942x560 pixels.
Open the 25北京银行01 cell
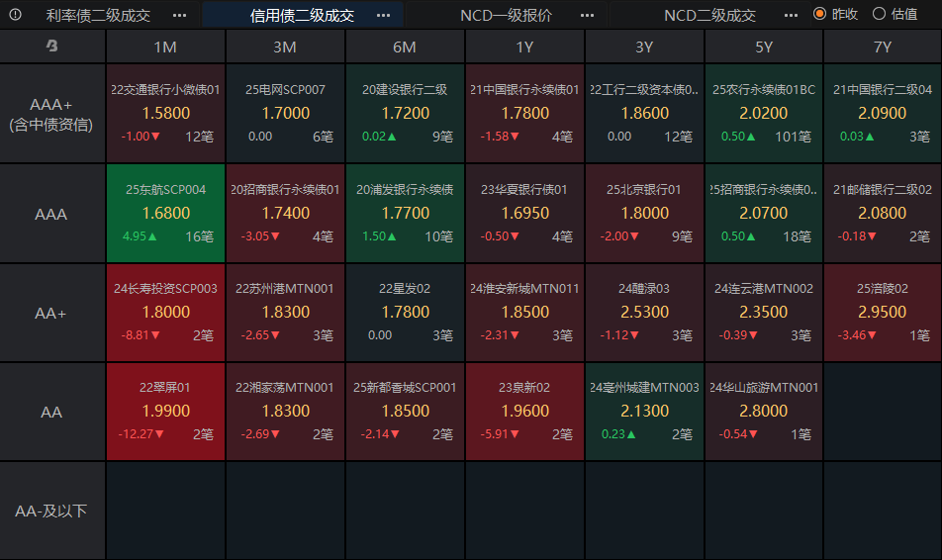click(644, 214)
